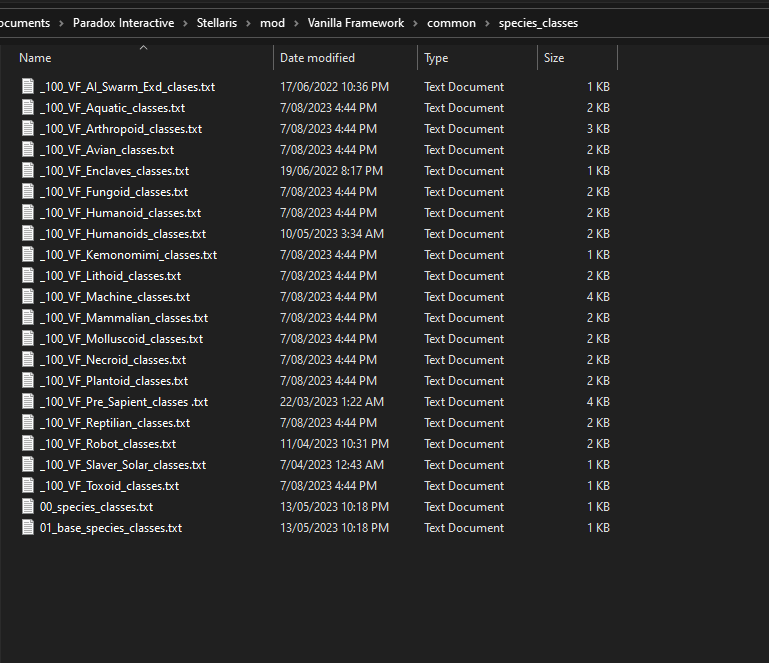This screenshot has width=769, height=663.
Task: Click species_classes in the address bar
Action: pos(538,23)
